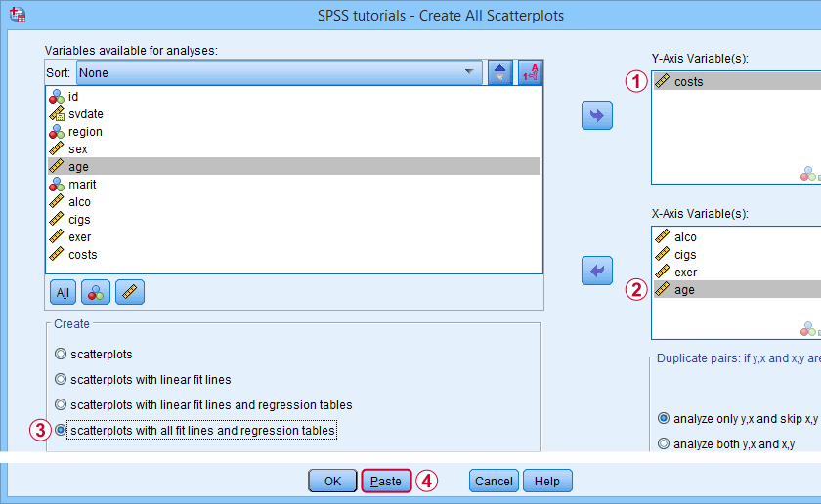Viewport: 821px width, 504px height.
Task: Select analyze only y,x and skip x,y
Action: [x=664, y=418]
